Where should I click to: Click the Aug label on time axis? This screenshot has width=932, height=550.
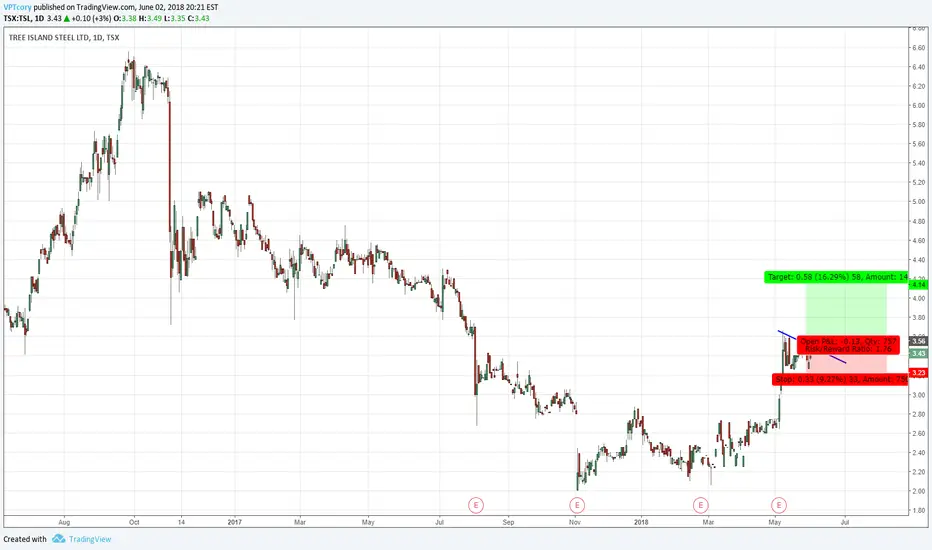pyautogui.click(x=64, y=522)
